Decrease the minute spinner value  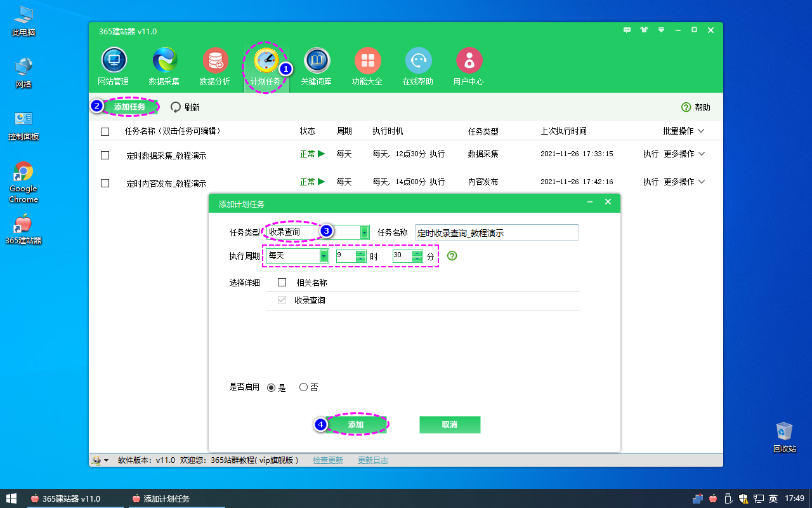(417, 259)
